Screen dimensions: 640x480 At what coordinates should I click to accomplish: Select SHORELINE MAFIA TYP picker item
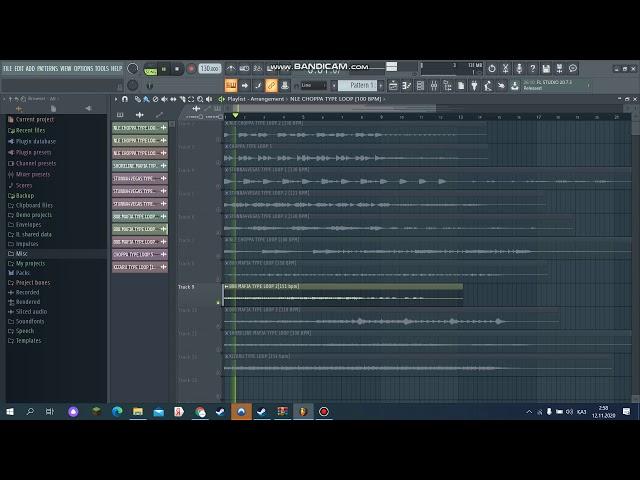point(140,166)
